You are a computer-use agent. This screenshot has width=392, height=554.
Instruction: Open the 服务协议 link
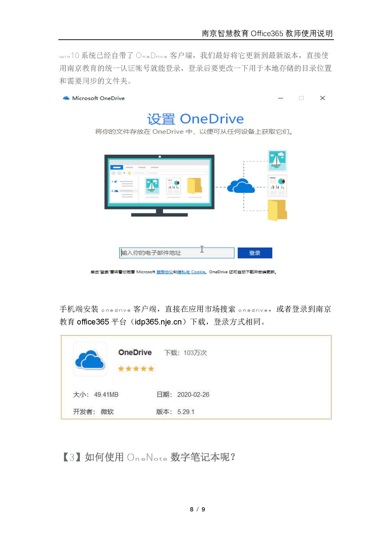coord(165,272)
